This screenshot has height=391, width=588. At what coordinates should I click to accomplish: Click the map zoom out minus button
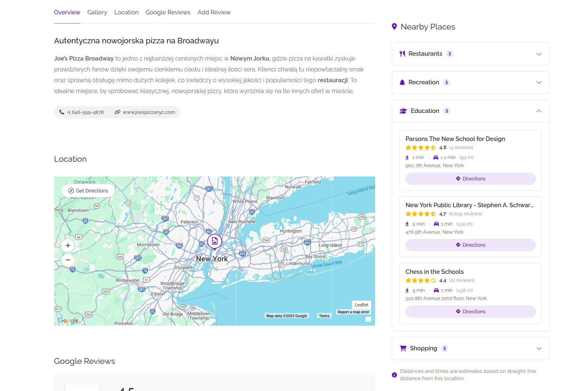pyautogui.click(x=68, y=260)
